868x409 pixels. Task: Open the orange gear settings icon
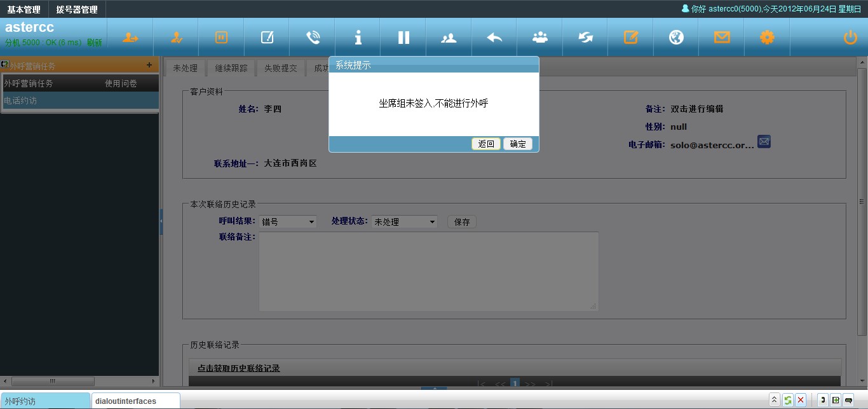coord(767,38)
